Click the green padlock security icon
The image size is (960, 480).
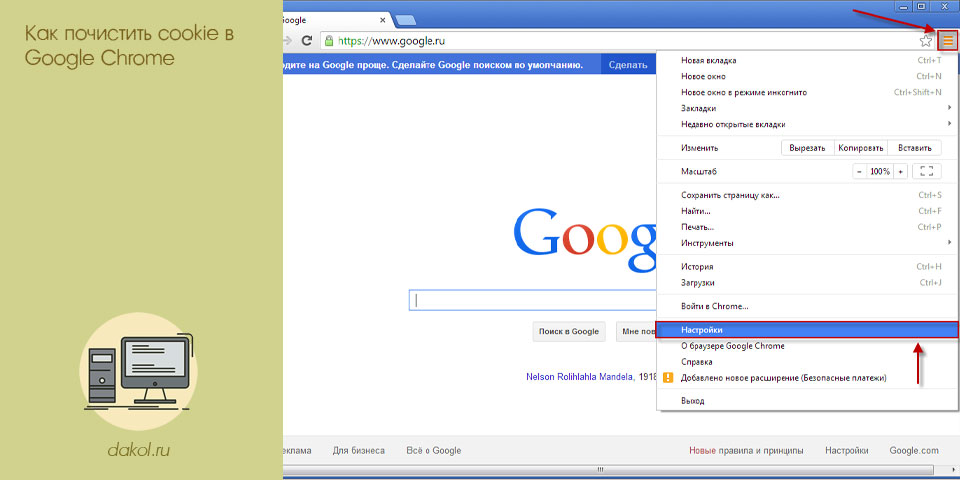(x=329, y=41)
